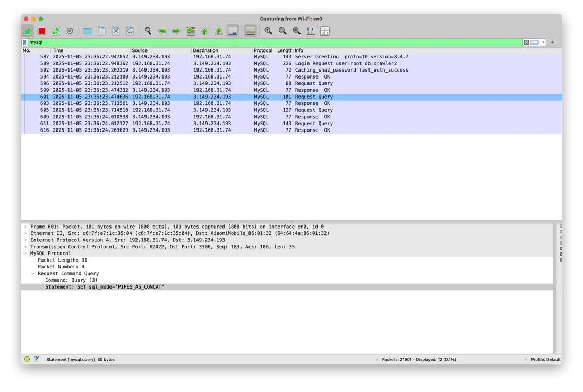Click the expert information status circle

(x=27, y=359)
